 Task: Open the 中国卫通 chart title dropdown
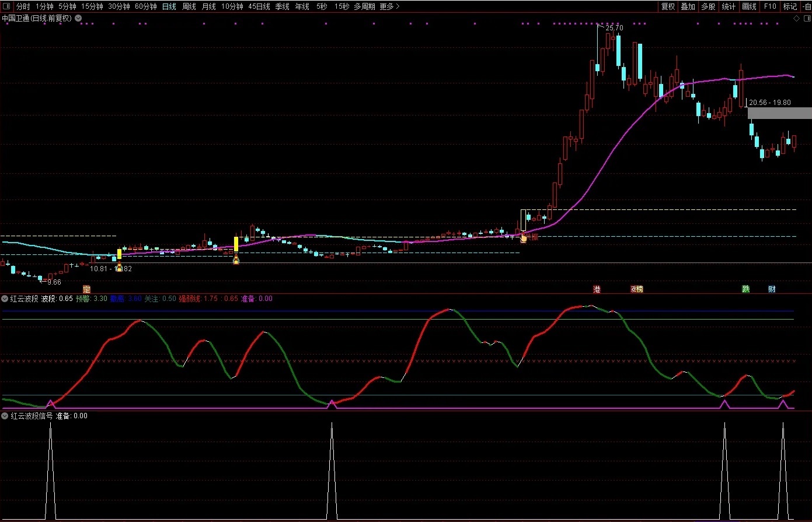click(78, 19)
